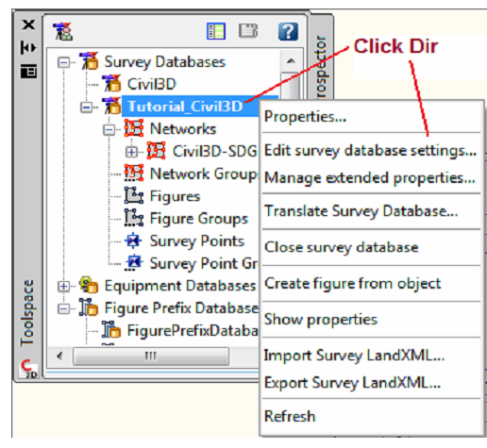Choose Export Survey LandXML...
The height and width of the screenshot is (448, 487).
pyautogui.click(x=371, y=383)
